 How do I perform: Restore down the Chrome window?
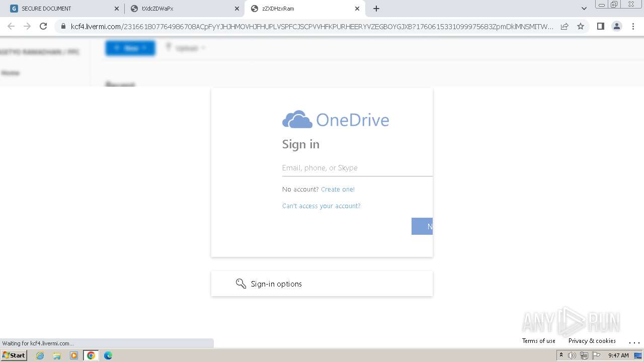click(614, 5)
